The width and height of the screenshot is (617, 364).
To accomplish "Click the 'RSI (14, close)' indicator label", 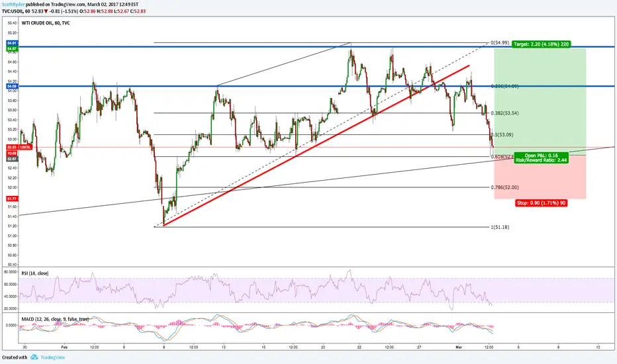I will click(x=35, y=273).
